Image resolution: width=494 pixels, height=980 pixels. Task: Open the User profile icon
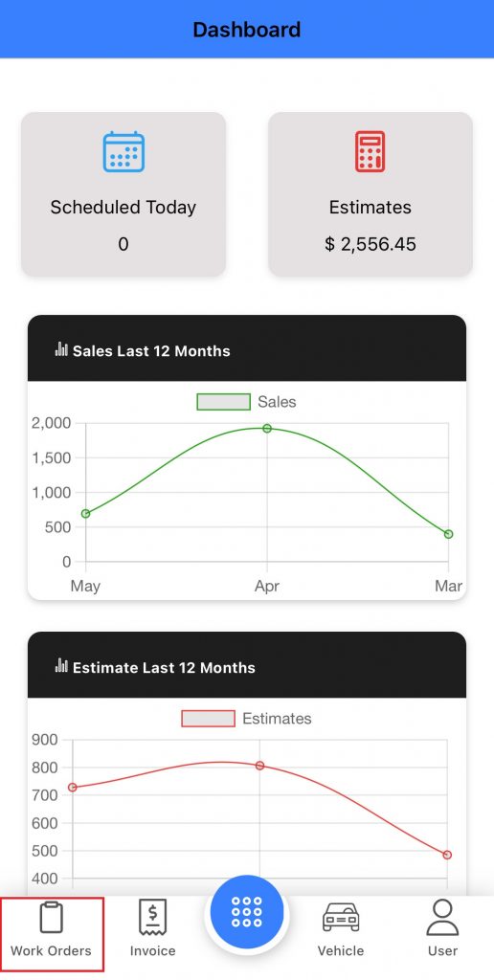[442, 917]
